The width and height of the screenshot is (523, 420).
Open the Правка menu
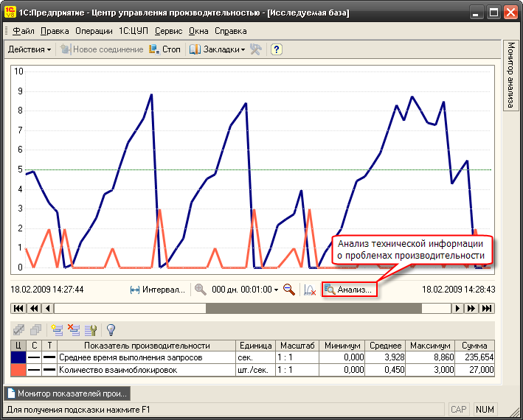click(x=55, y=31)
